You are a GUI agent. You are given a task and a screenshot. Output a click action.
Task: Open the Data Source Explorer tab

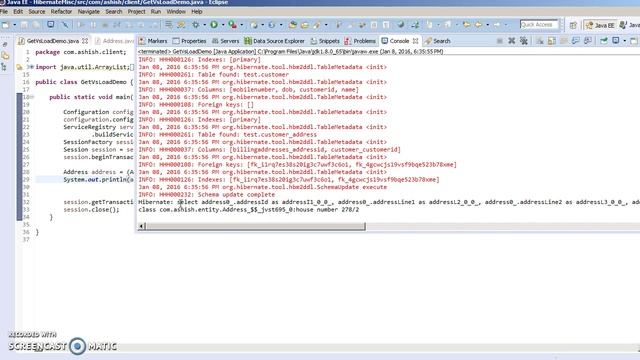coord(274,41)
